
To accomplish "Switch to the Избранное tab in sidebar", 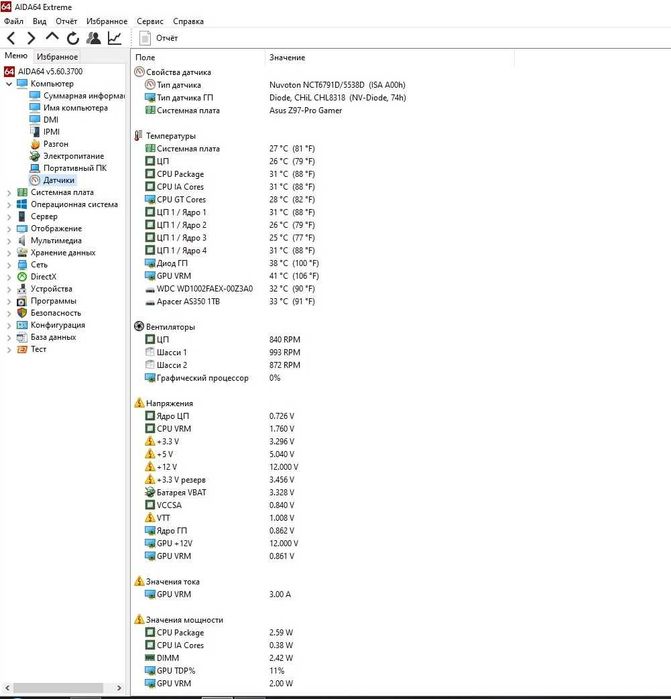I will coord(57,57).
